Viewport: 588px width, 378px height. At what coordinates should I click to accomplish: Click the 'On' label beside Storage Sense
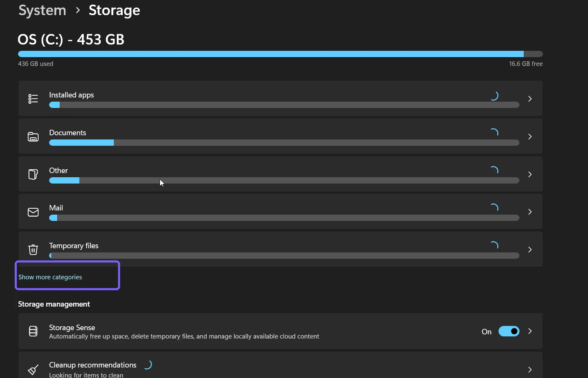[486, 332]
